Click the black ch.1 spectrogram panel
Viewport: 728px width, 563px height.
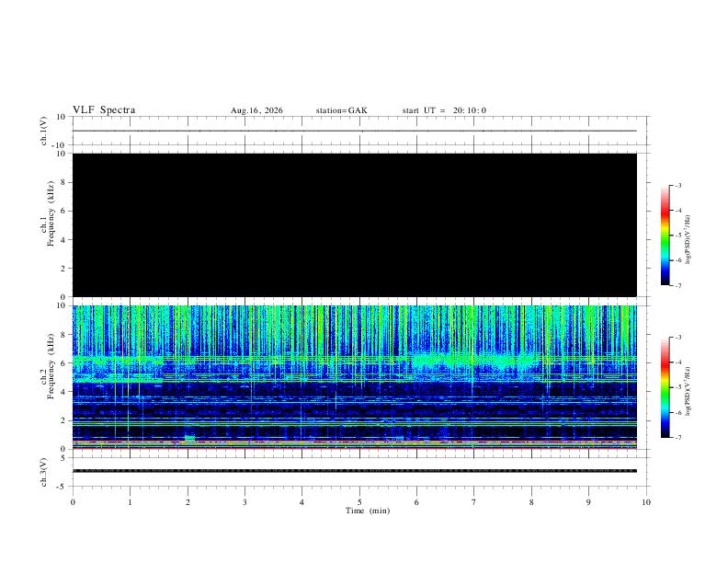355,224
